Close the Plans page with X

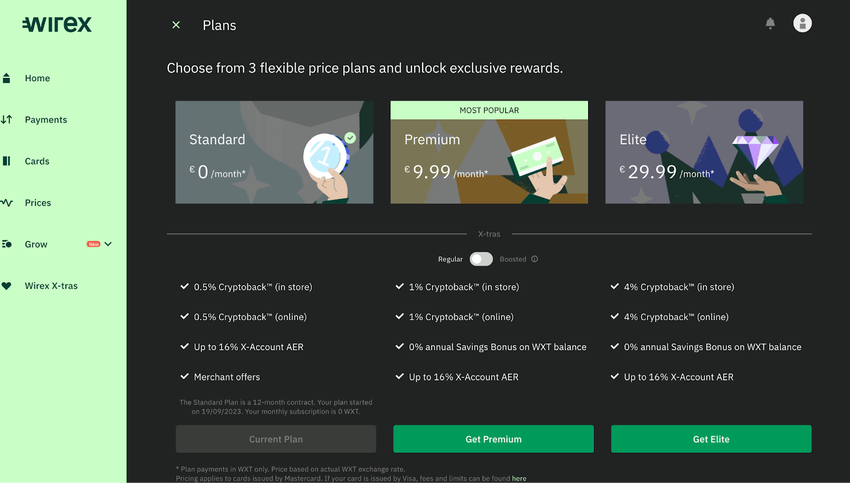click(x=176, y=25)
